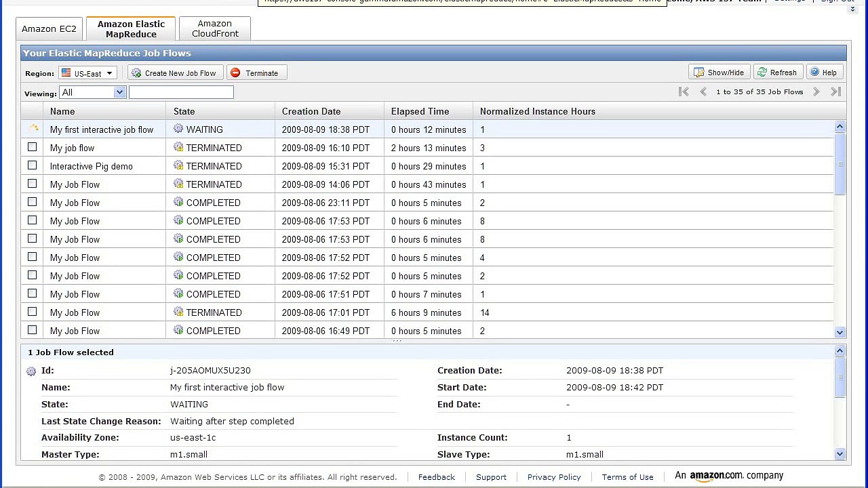
Task: Click the Start Date value '2009-08-09 18:42 PDT'
Action: click(x=615, y=388)
